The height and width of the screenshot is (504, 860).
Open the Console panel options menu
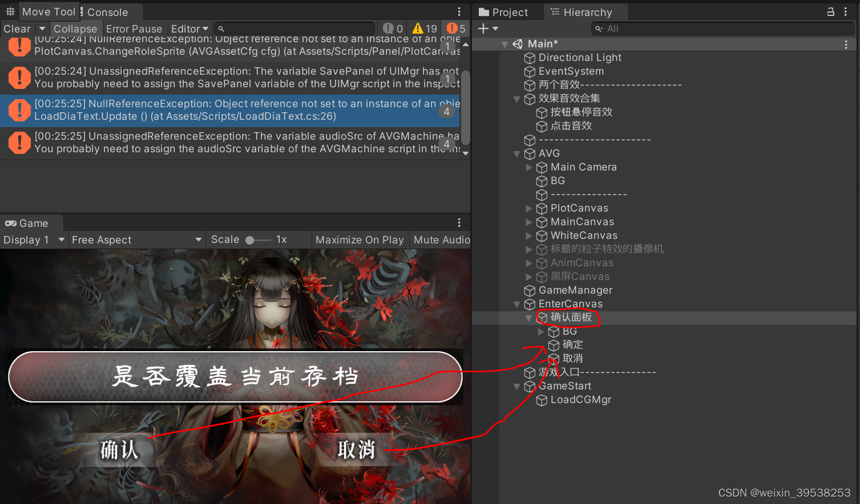(x=459, y=12)
